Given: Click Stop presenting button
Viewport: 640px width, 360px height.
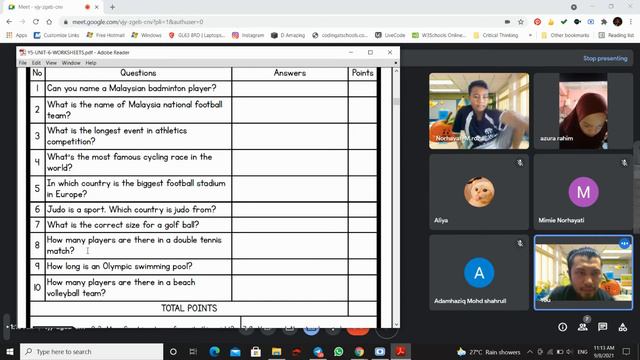Looking at the screenshot, I should tap(605, 58).
